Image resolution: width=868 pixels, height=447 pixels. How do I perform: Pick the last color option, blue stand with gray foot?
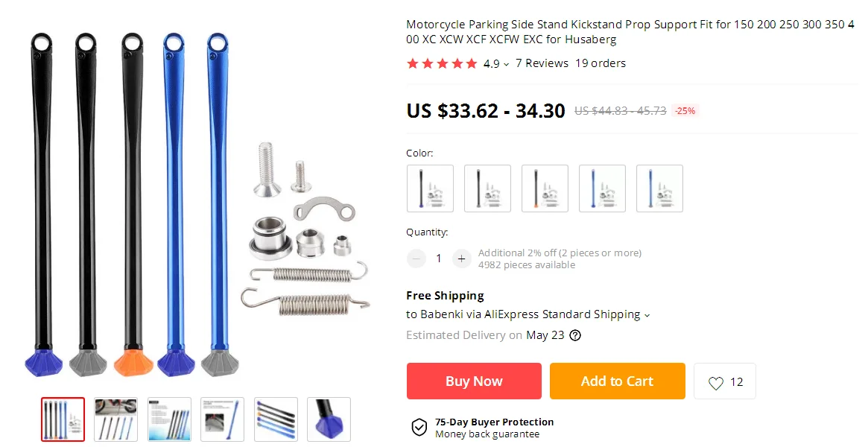tap(660, 188)
